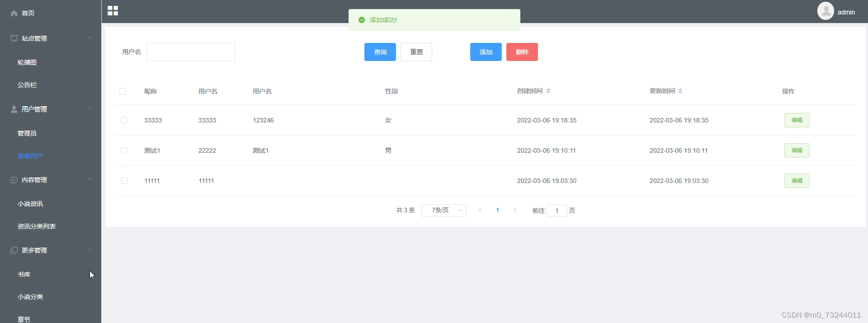Tick the select-all header checkbox
868x323 pixels.
pyautogui.click(x=123, y=91)
